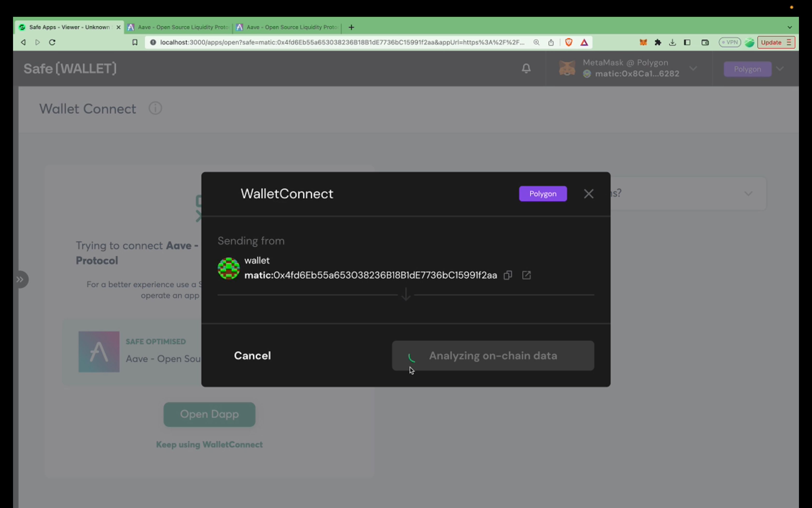The image size is (812, 508).
Task: Open the zoom magnifier in address bar
Action: coord(536,42)
